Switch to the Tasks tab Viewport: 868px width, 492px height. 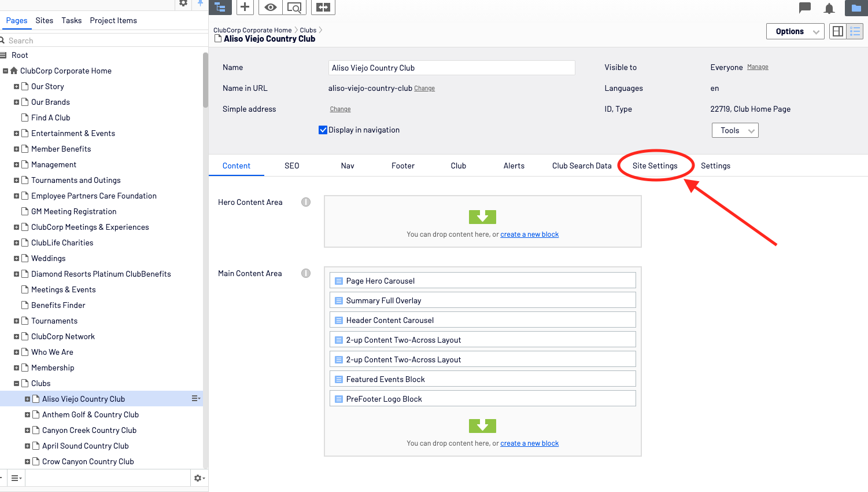(72, 20)
